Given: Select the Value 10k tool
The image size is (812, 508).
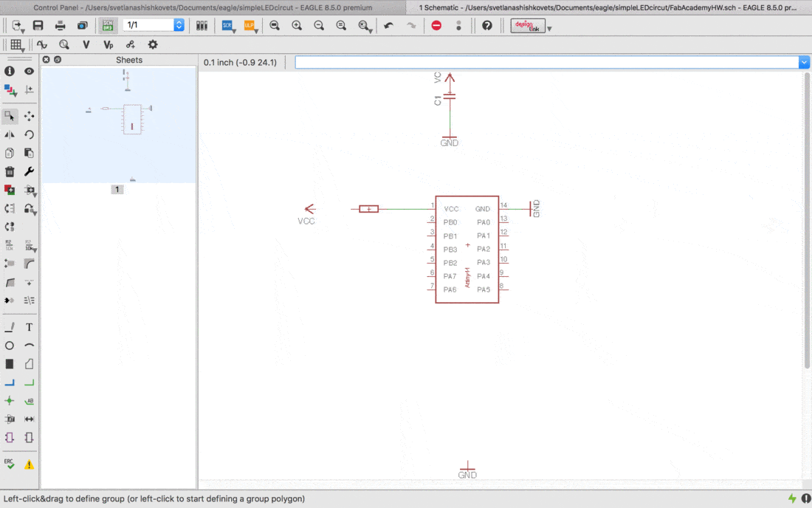Looking at the screenshot, I should (30, 245).
